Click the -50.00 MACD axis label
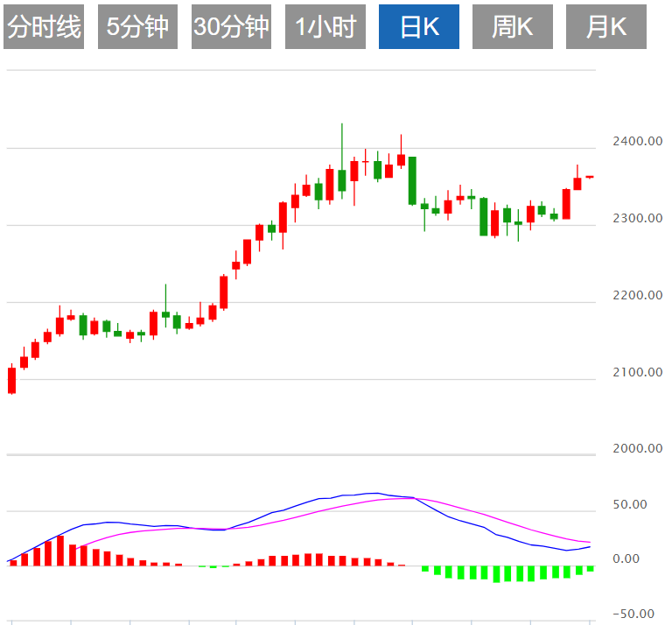 click(633, 614)
